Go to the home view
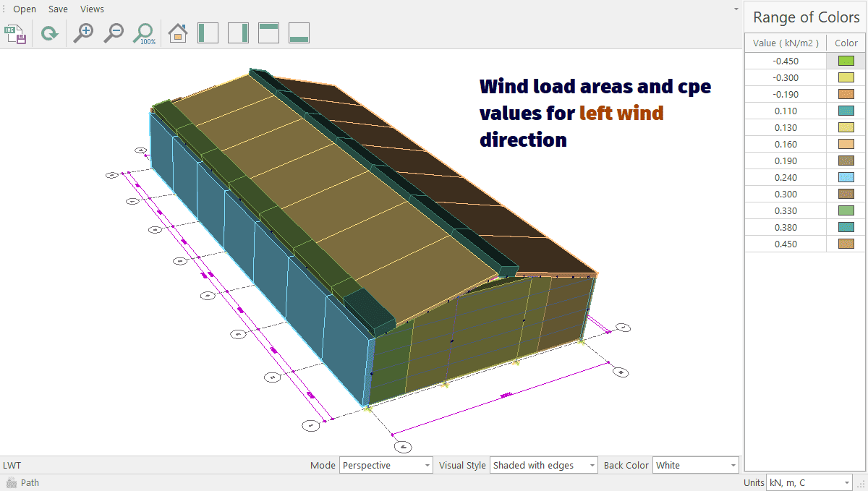The width and height of the screenshot is (868, 491). (x=178, y=33)
